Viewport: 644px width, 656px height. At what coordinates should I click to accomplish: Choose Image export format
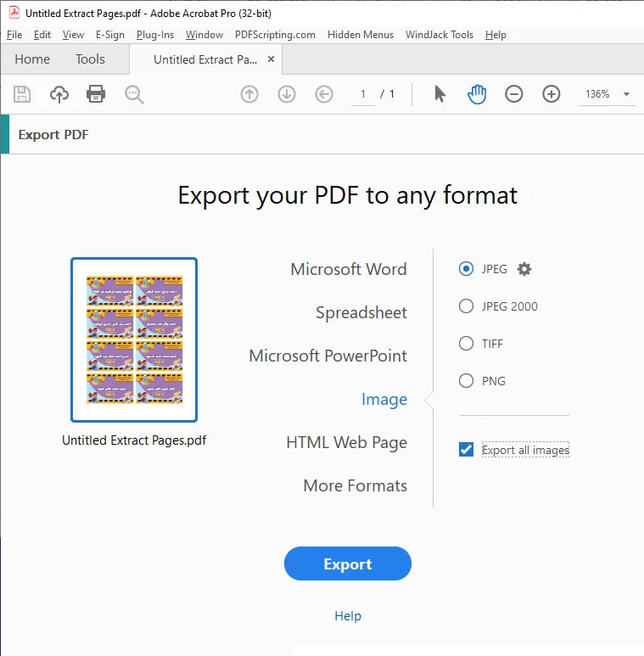pyautogui.click(x=384, y=399)
